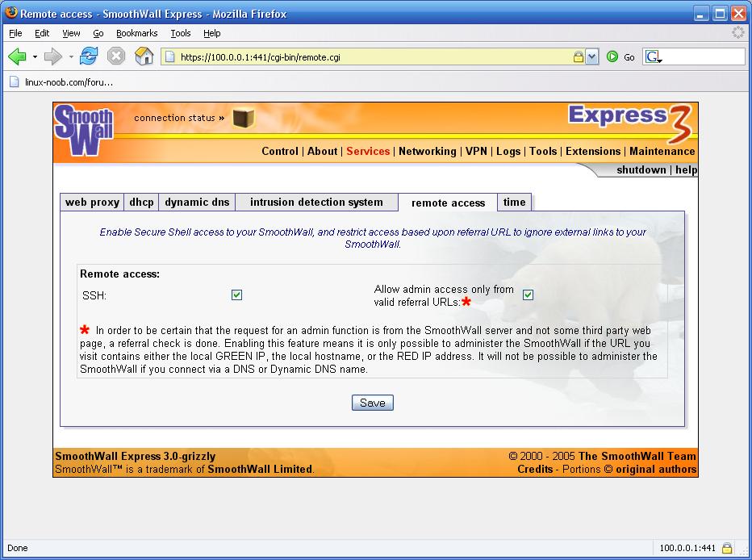Open the File menu
Viewport: 752px width, 560px height.
point(15,33)
